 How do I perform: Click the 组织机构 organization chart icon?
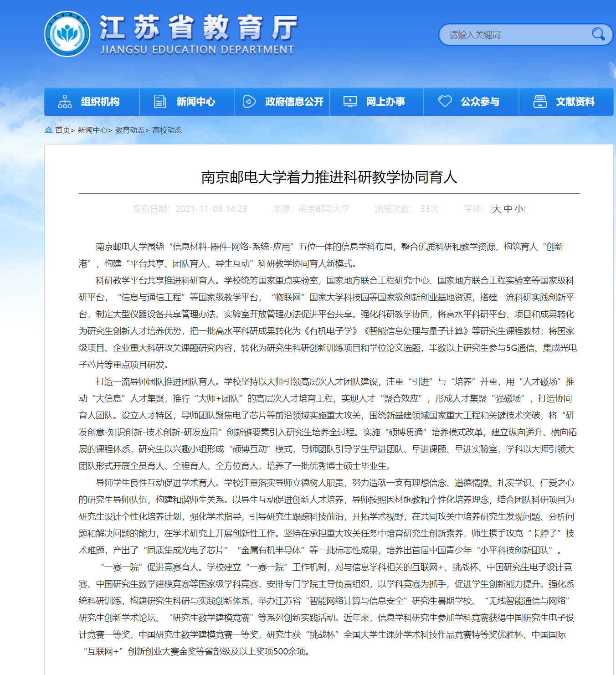click(65, 102)
